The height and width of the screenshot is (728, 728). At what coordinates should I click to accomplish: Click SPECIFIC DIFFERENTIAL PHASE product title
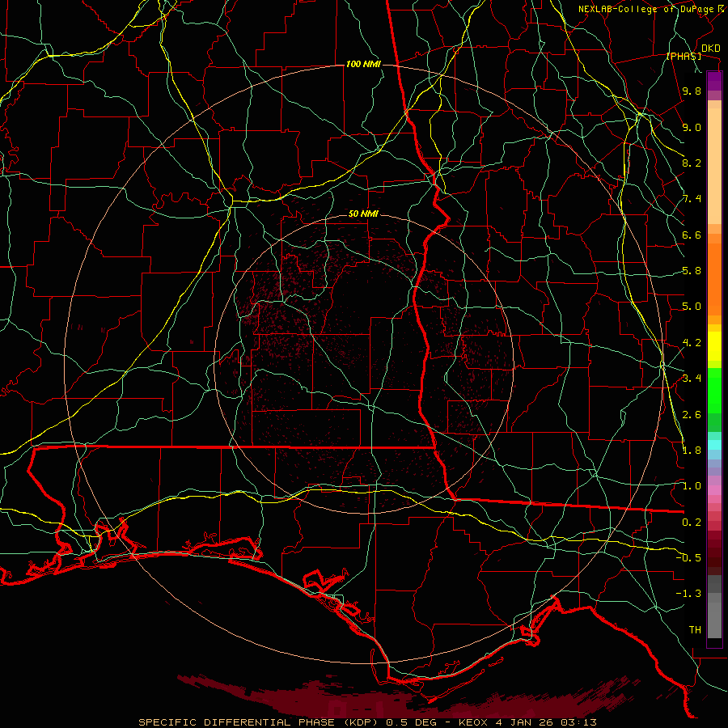tap(236, 722)
